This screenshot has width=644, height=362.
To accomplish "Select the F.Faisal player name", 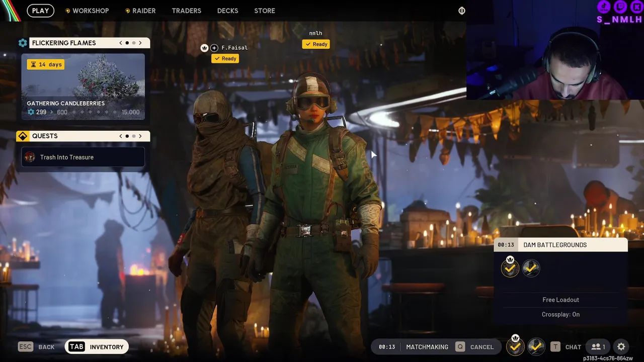I will pyautogui.click(x=234, y=48).
